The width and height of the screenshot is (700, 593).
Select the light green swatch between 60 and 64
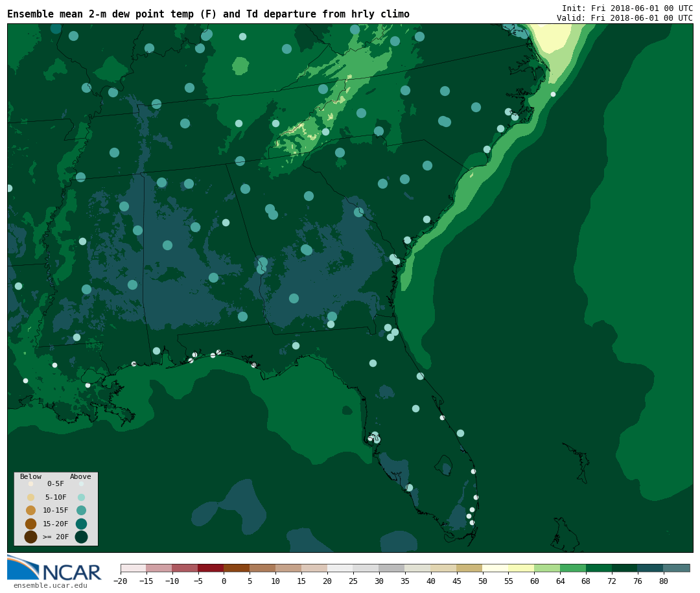coord(547,568)
